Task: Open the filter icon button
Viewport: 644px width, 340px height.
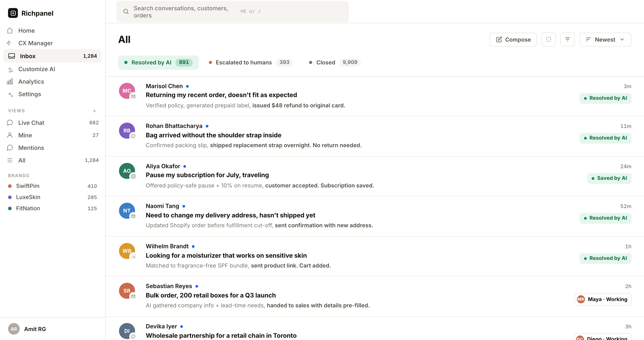Action: (568, 40)
